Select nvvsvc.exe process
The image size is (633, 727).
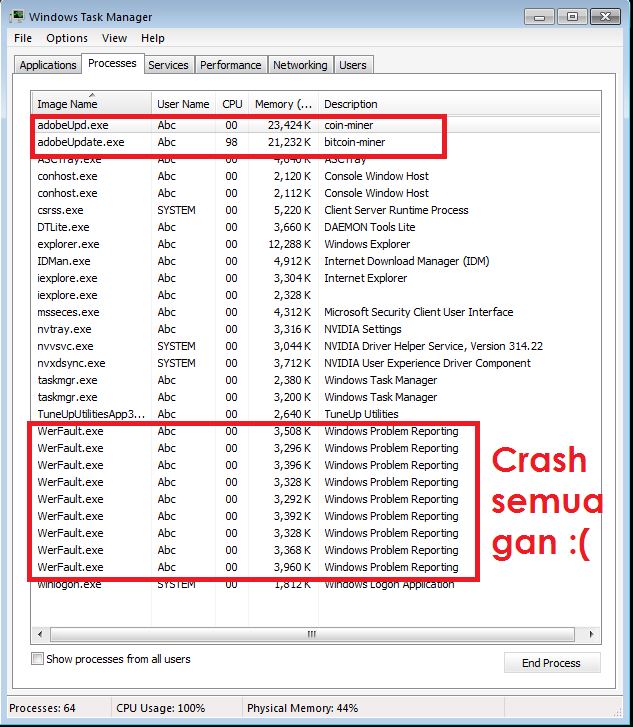point(315,346)
